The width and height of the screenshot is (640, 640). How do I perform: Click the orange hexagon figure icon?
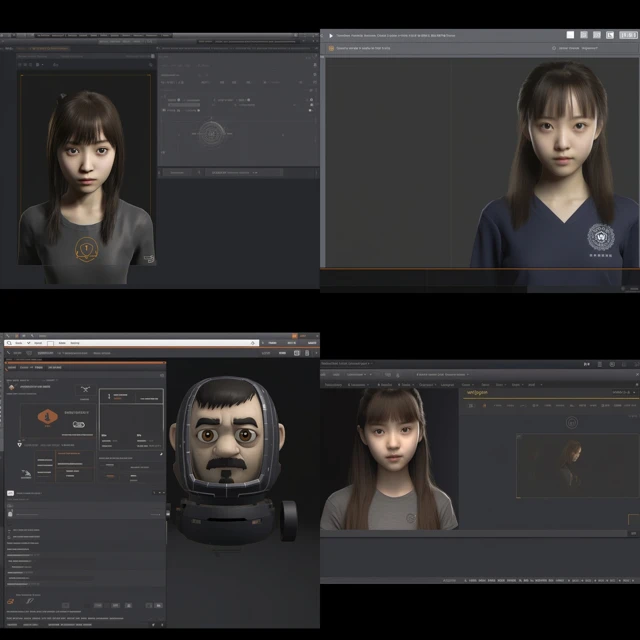pos(47,417)
